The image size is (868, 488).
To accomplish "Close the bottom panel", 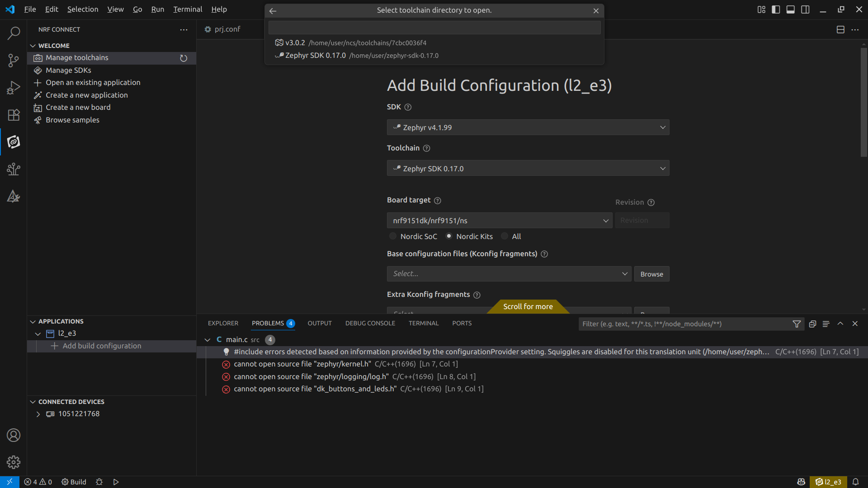I will (855, 324).
